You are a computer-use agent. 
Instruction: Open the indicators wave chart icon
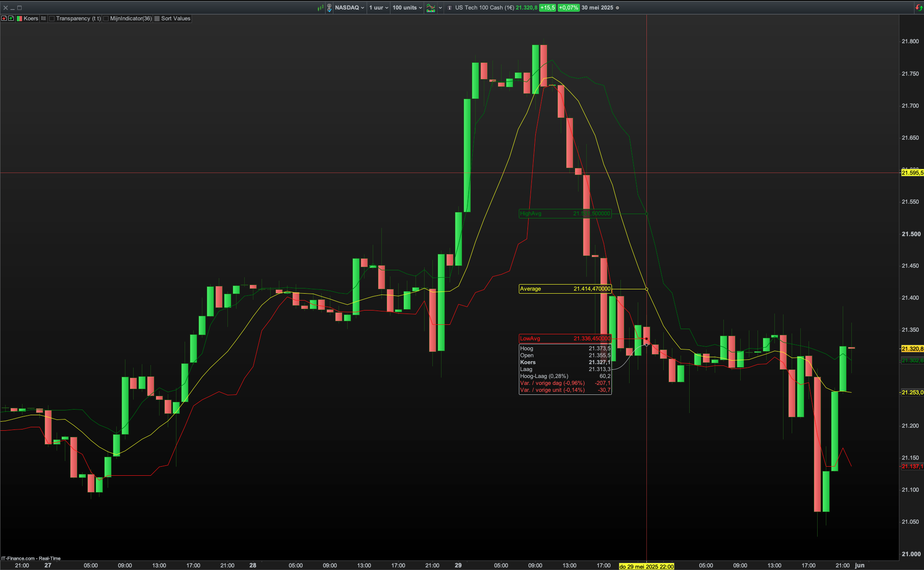(x=431, y=8)
